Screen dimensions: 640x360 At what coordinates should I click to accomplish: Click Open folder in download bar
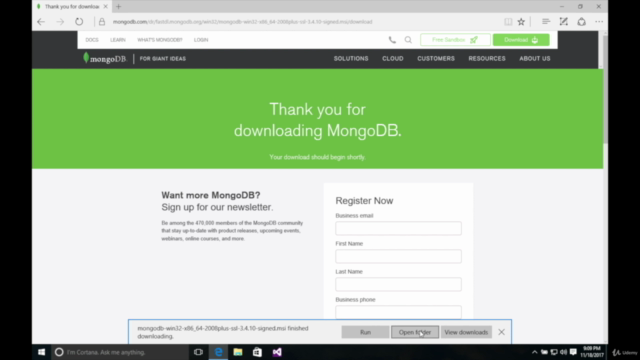pyautogui.click(x=415, y=332)
